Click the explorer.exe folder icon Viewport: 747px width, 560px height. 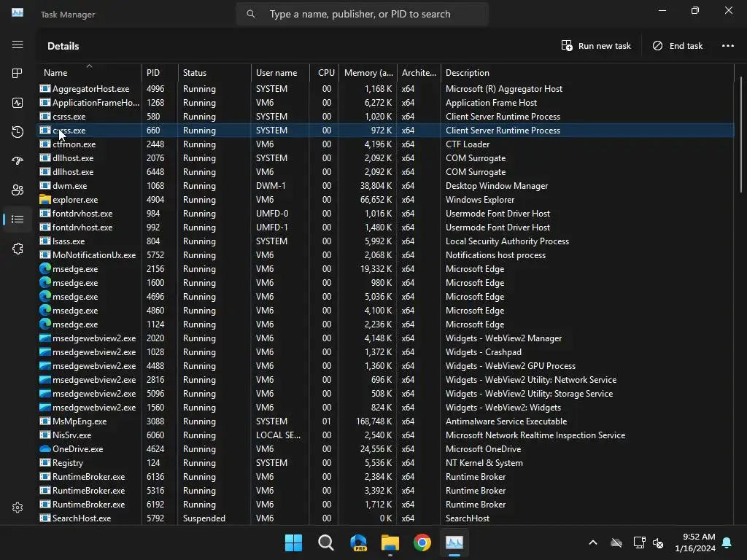click(x=44, y=200)
